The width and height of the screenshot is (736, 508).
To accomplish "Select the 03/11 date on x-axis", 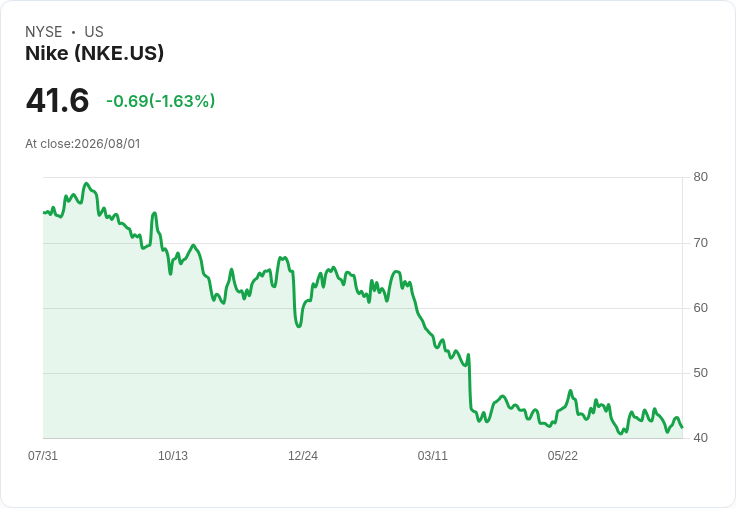I will 433,455.
